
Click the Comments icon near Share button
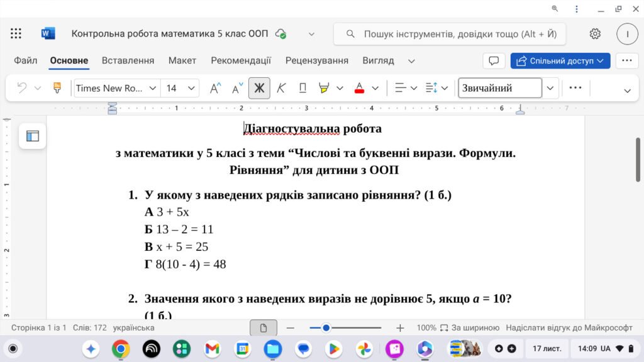click(494, 60)
